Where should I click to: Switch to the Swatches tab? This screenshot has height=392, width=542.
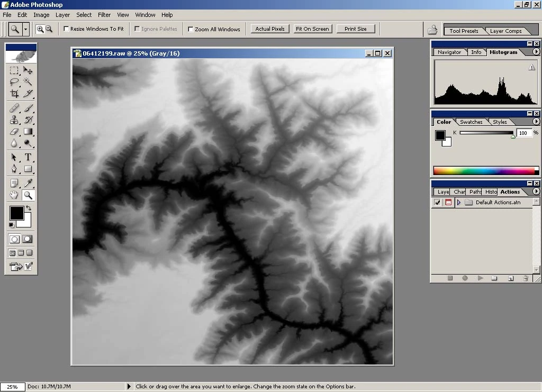[x=471, y=122]
